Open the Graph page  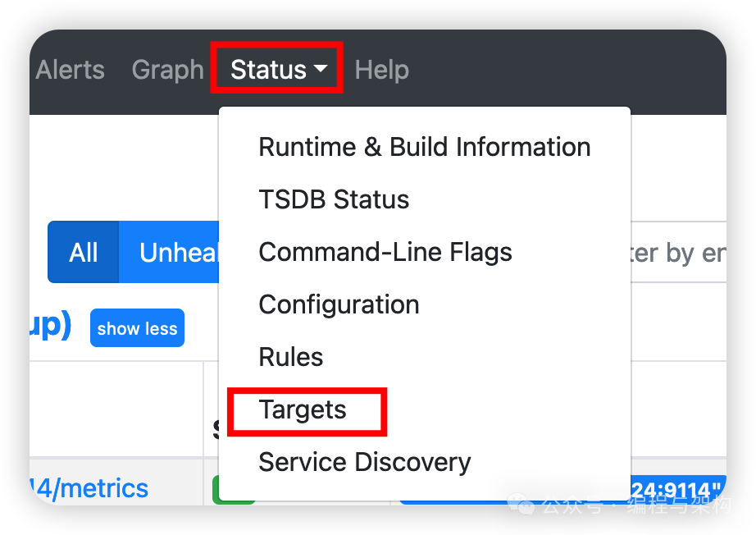pos(168,70)
